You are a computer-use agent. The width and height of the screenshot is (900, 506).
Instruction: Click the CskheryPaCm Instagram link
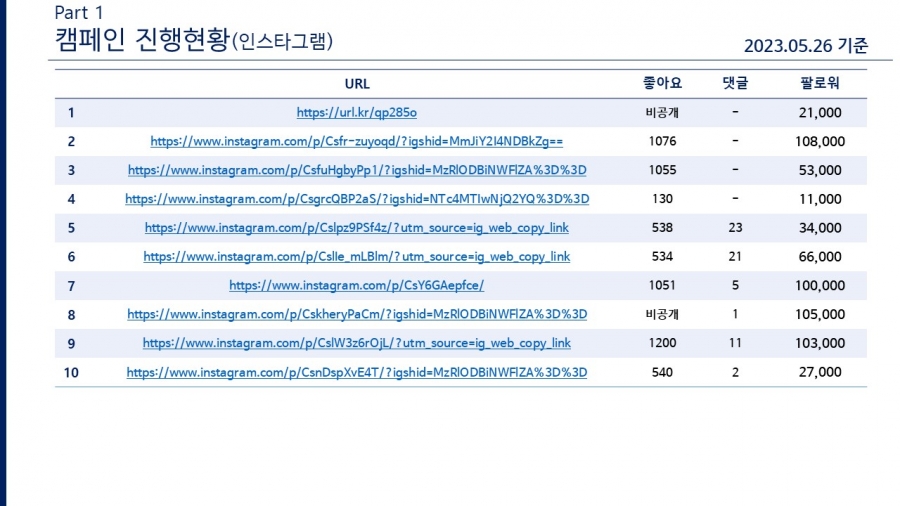click(356, 314)
